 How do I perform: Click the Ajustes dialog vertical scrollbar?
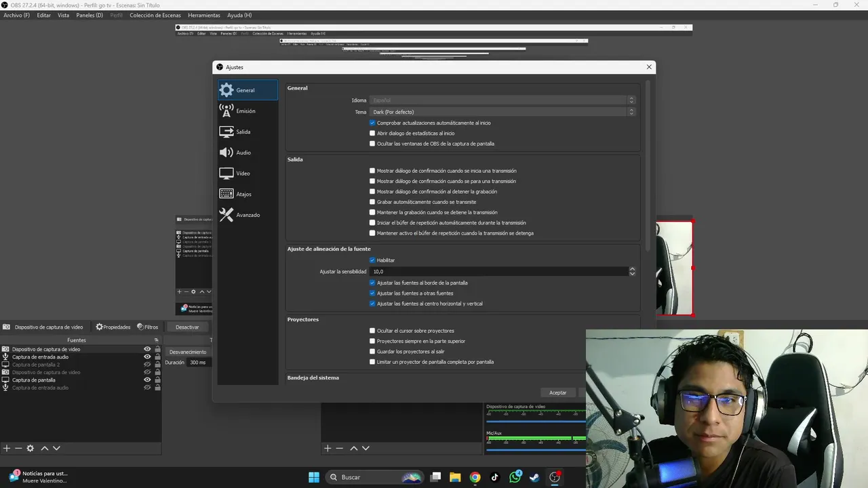(647, 166)
